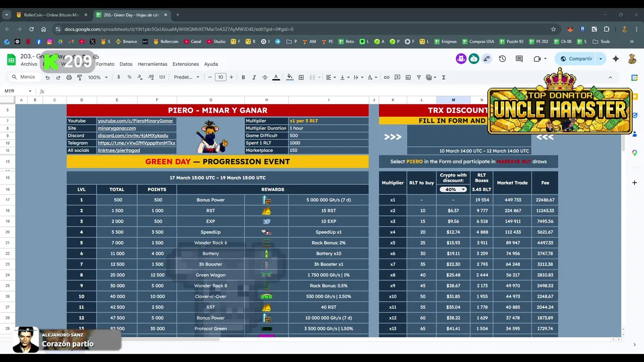Screen dimensions: 644x362
Task: Open filter views dropdown in toolbar
Action: click(431, 77)
